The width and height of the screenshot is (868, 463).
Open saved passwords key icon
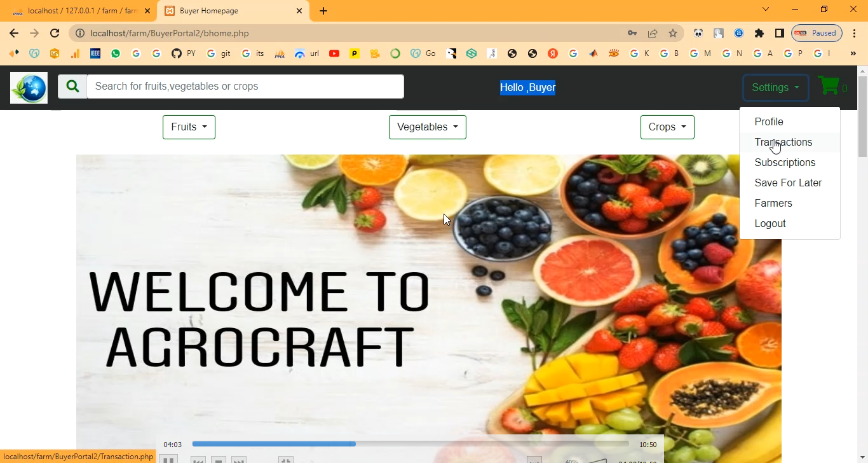[632, 33]
